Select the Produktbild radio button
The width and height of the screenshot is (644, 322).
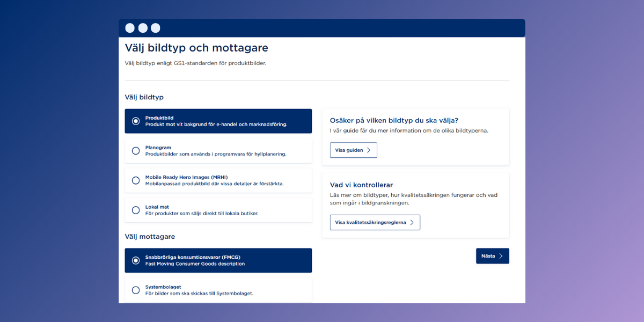coord(136,121)
